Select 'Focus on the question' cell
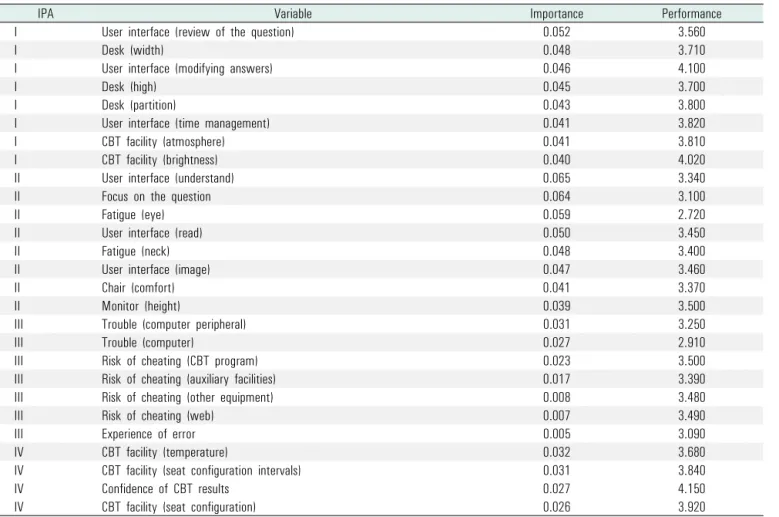The height and width of the screenshot is (517, 779). click(x=156, y=197)
